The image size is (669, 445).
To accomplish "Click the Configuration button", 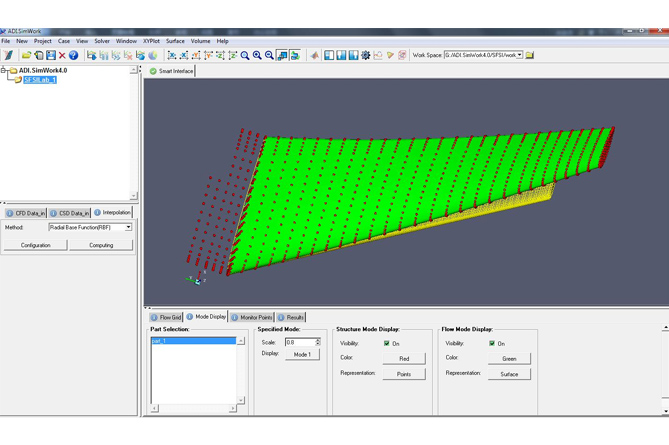I will 36,245.
